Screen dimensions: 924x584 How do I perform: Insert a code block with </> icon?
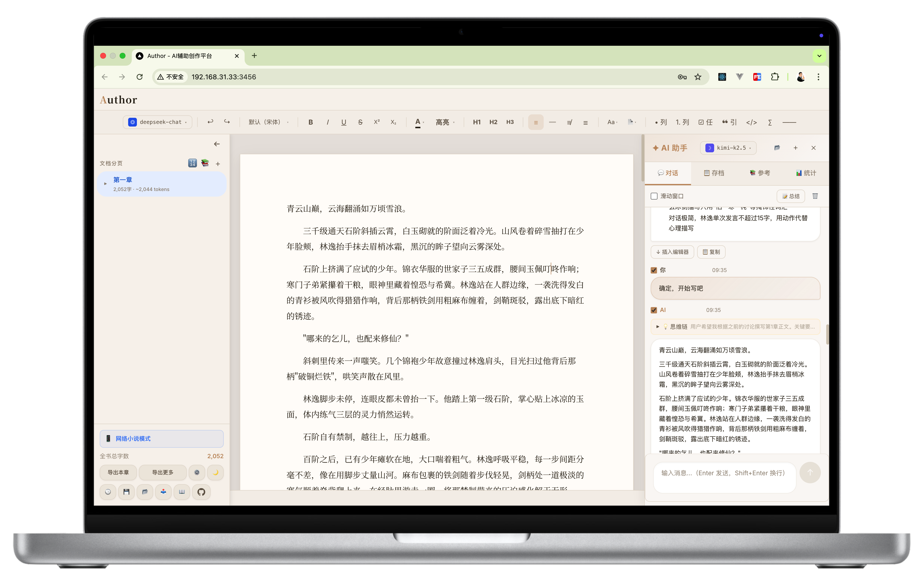[751, 122]
